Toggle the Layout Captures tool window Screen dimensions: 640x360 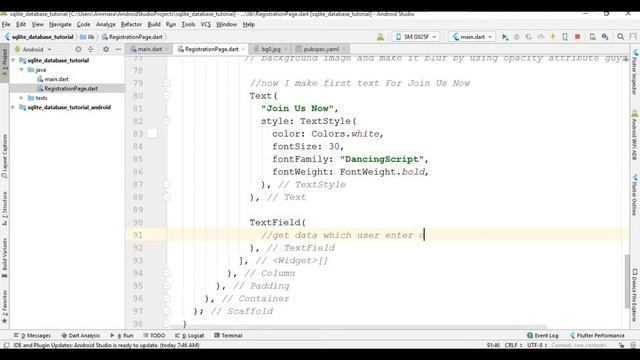[x=4, y=156]
